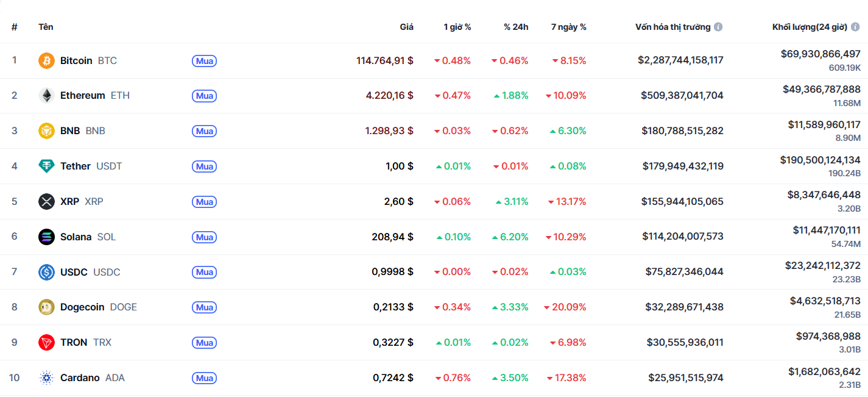The height and width of the screenshot is (397, 868).
Task: Click Mua button for TRON
Action: pos(205,343)
